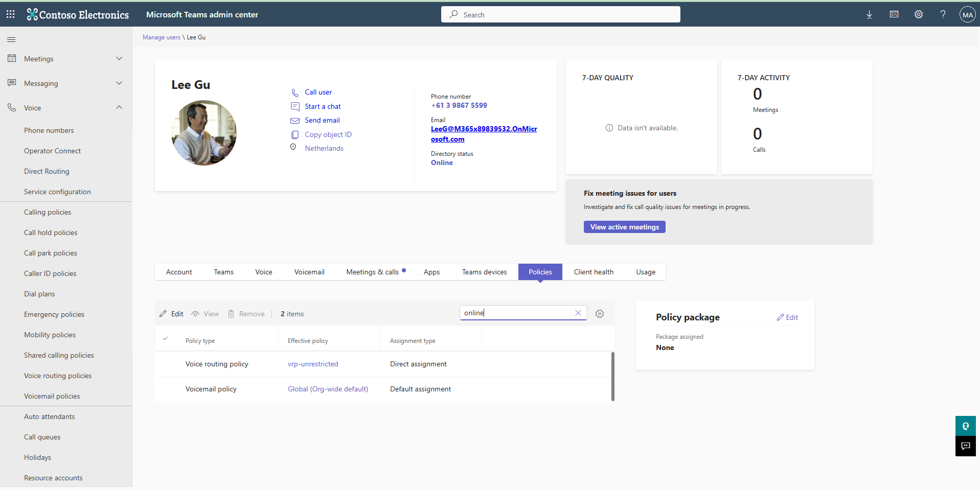
Task: Toggle the select-all checkmark in table header
Action: (x=165, y=338)
